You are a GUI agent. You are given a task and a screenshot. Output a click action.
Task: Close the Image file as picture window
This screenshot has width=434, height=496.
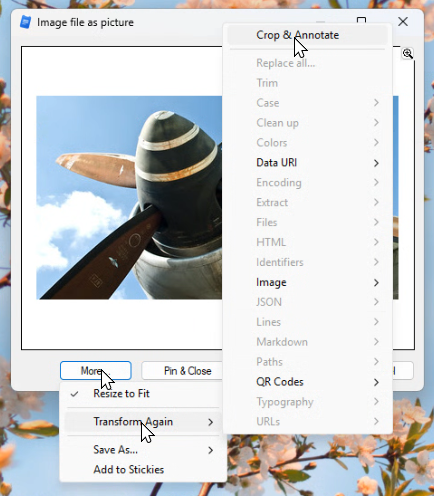point(403,22)
